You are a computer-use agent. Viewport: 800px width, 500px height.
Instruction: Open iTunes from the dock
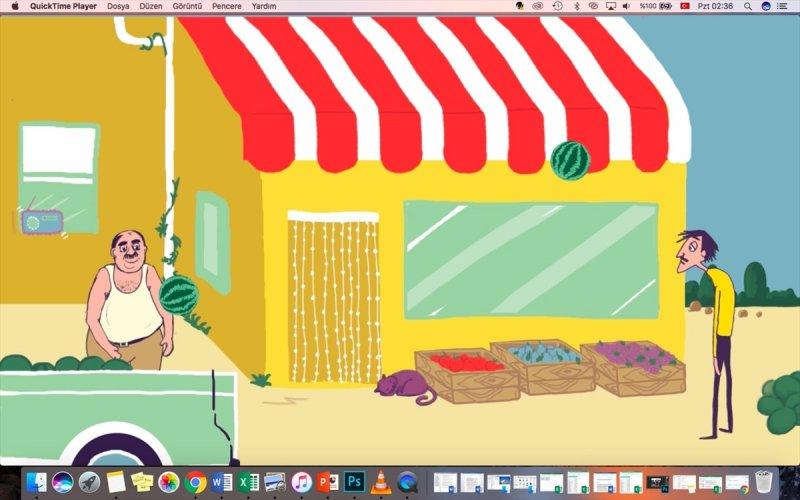[x=301, y=482]
